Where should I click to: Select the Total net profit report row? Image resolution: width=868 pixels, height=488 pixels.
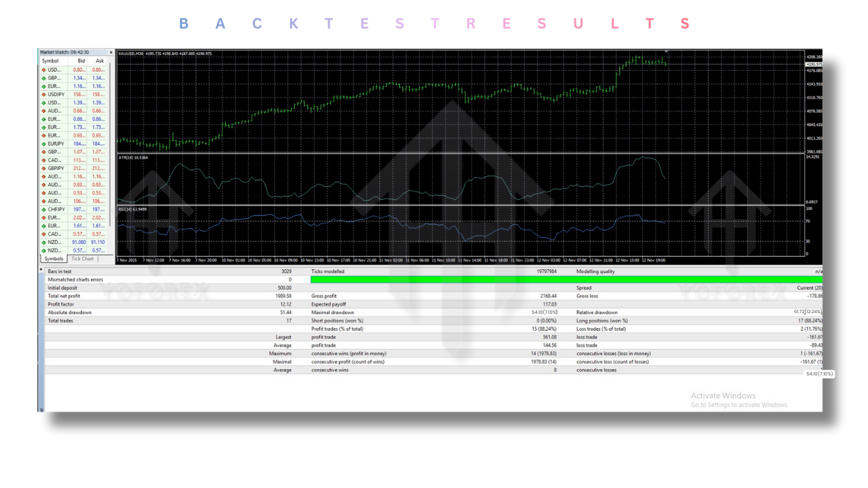click(x=65, y=296)
